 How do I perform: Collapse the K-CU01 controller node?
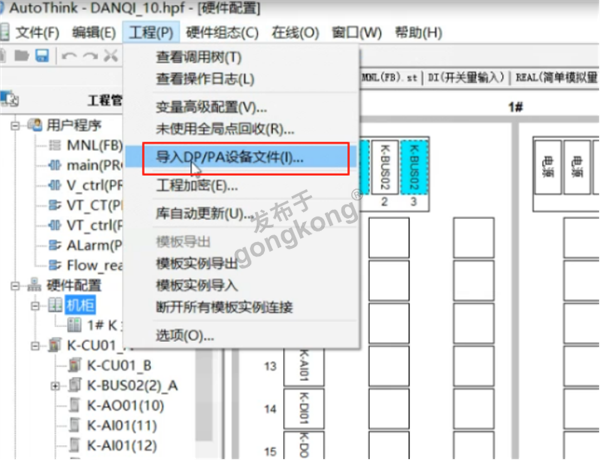coord(35,346)
